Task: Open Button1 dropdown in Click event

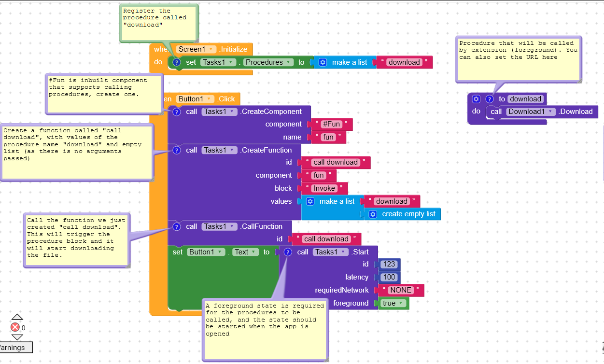Action: point(196,99)
